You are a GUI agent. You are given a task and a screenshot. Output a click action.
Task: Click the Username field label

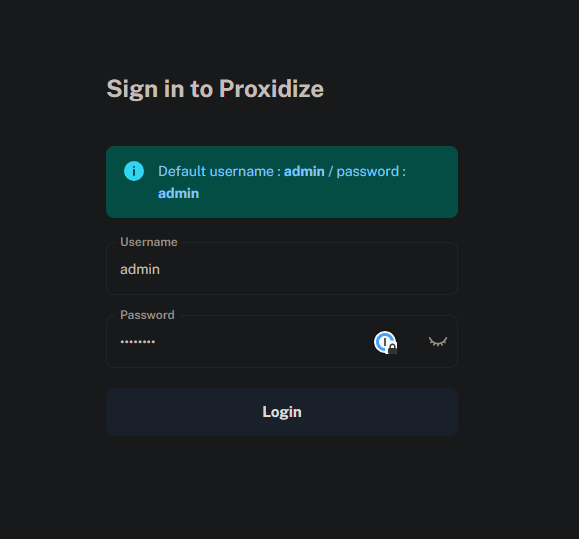click(x=149, y=242)
